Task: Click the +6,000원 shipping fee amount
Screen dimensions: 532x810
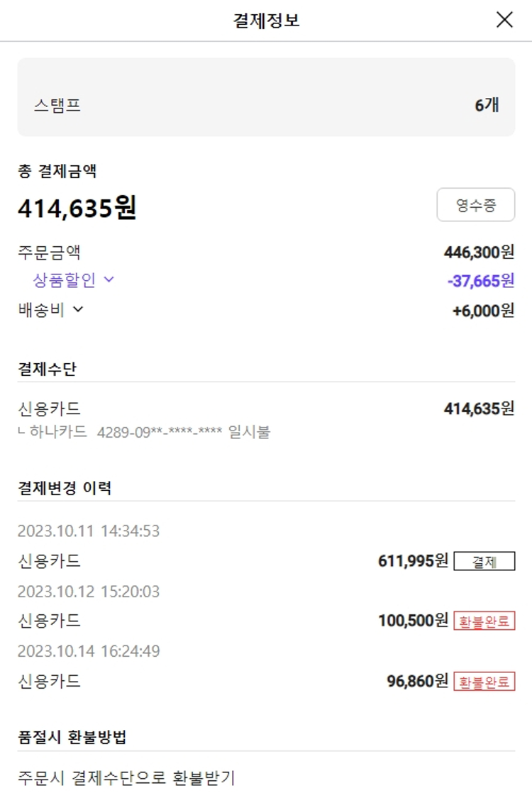Action: [x=483, y=311]
